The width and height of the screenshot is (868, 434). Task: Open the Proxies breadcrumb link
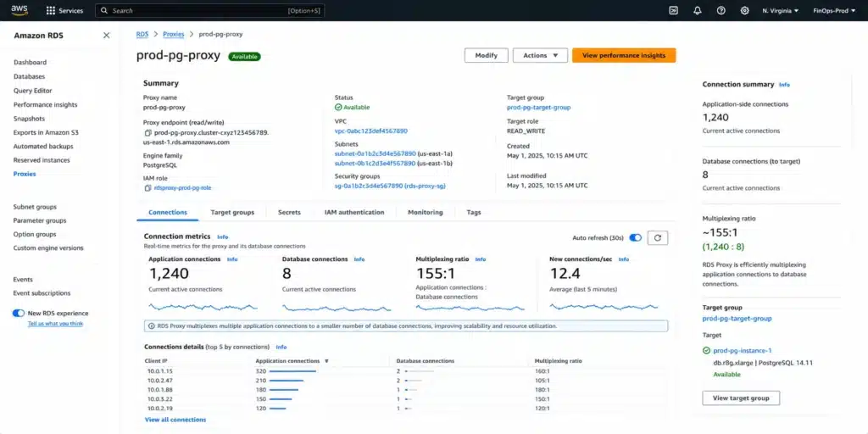click(x=173, y=34)
